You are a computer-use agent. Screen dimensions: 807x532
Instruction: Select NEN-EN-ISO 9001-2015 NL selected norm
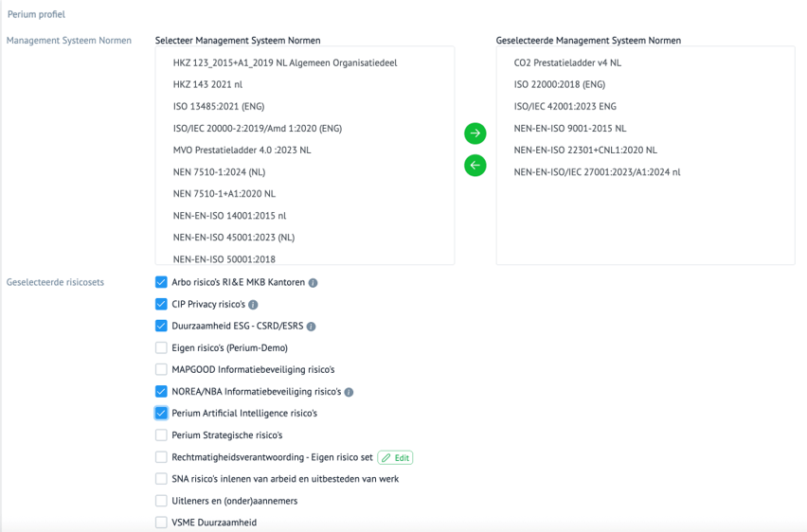tap(569, 128)
